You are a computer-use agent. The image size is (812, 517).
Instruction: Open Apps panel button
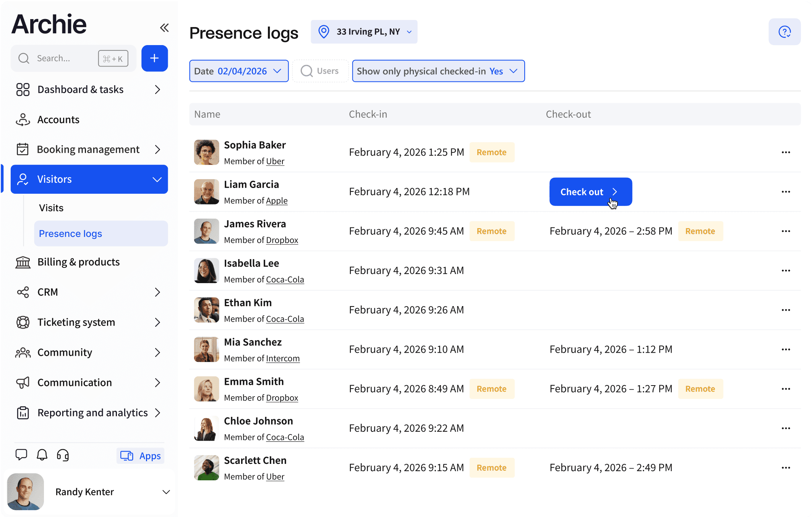[141, 456]
